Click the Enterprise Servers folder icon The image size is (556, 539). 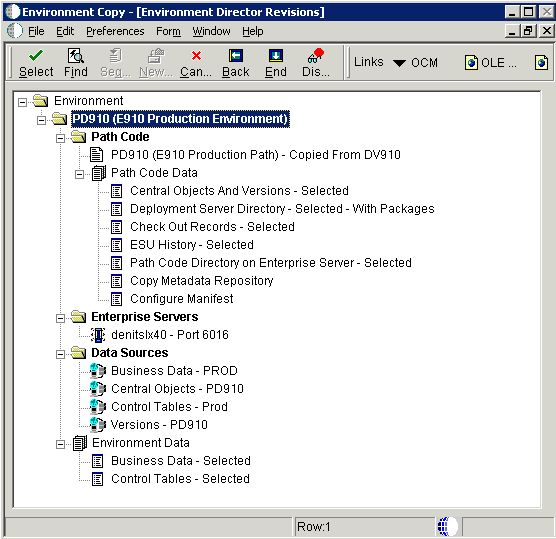[78, 317]
